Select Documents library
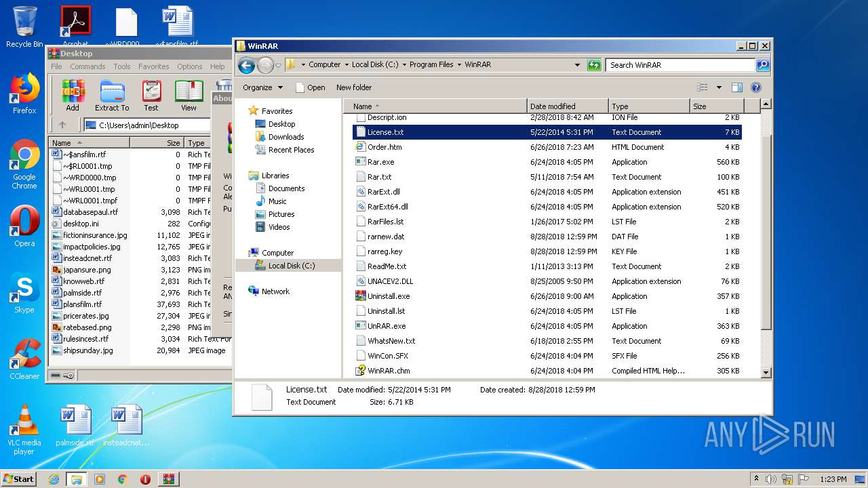The height and width of the screenshot is (488, 868). [x=286, y=188]
